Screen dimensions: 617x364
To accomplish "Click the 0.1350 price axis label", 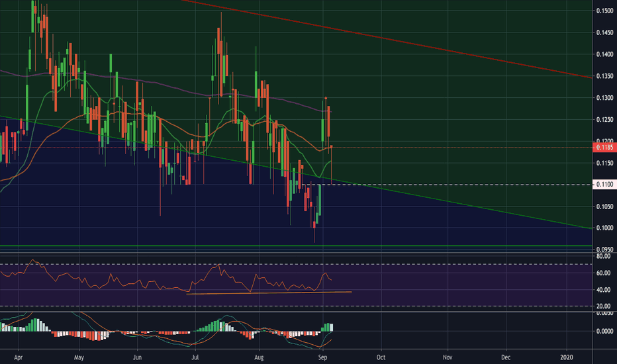I will 605,76.
